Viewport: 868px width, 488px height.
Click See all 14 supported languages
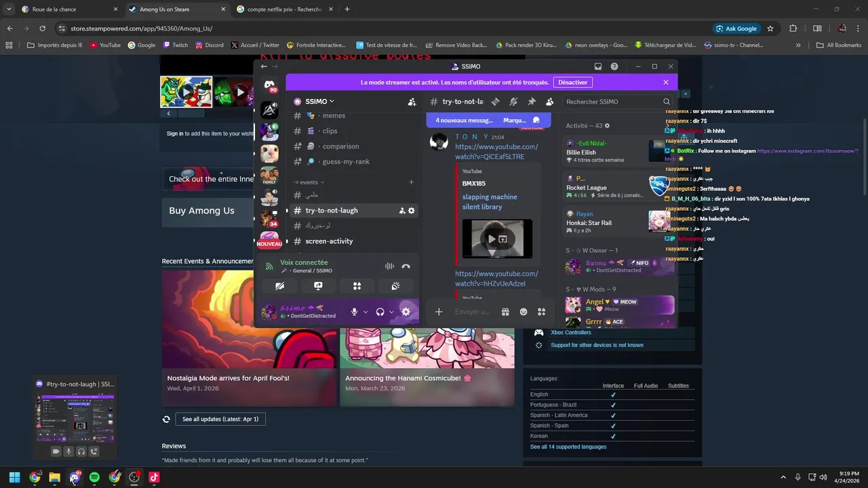point(568,447)
